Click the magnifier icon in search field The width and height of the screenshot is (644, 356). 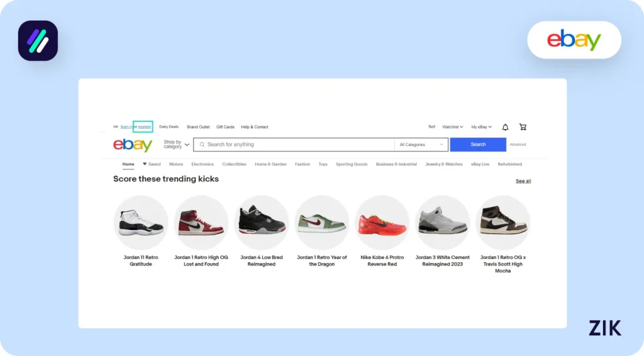(x=202, y=145)
